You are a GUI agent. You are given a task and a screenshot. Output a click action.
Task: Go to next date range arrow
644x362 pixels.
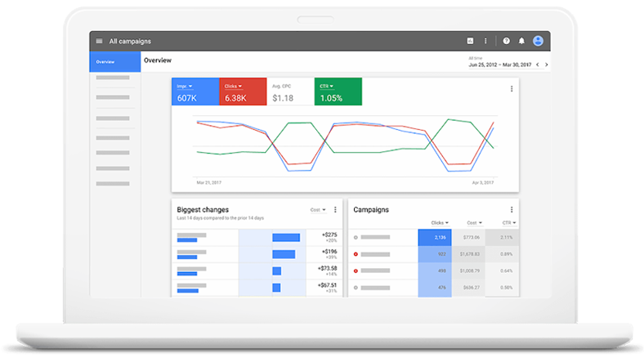[x=547, y=65]
